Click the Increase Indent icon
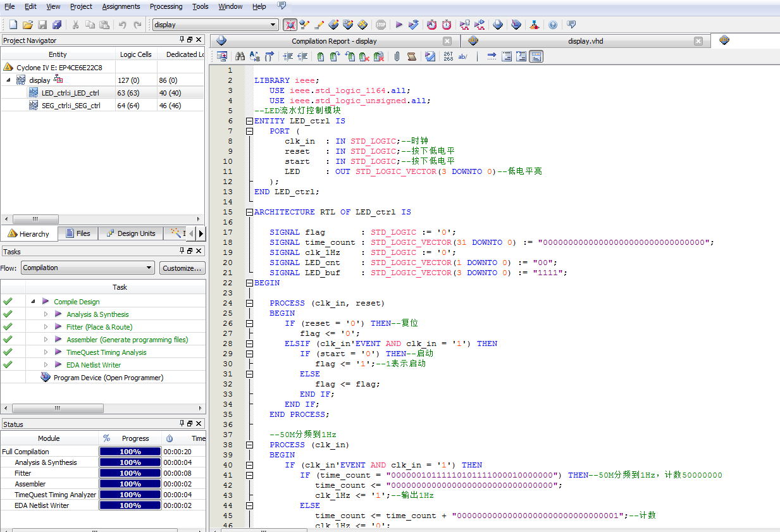Viewport: 780px width, 532px height. coord(288,56)
